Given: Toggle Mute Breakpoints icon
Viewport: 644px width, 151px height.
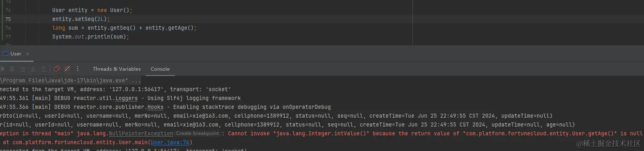Looking at the screenshot, I should pyautogui.click(x=67, y=69).
